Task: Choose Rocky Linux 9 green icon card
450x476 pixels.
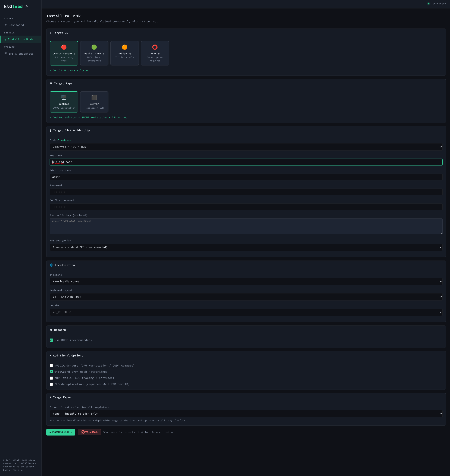Action: tap(94, 47)
